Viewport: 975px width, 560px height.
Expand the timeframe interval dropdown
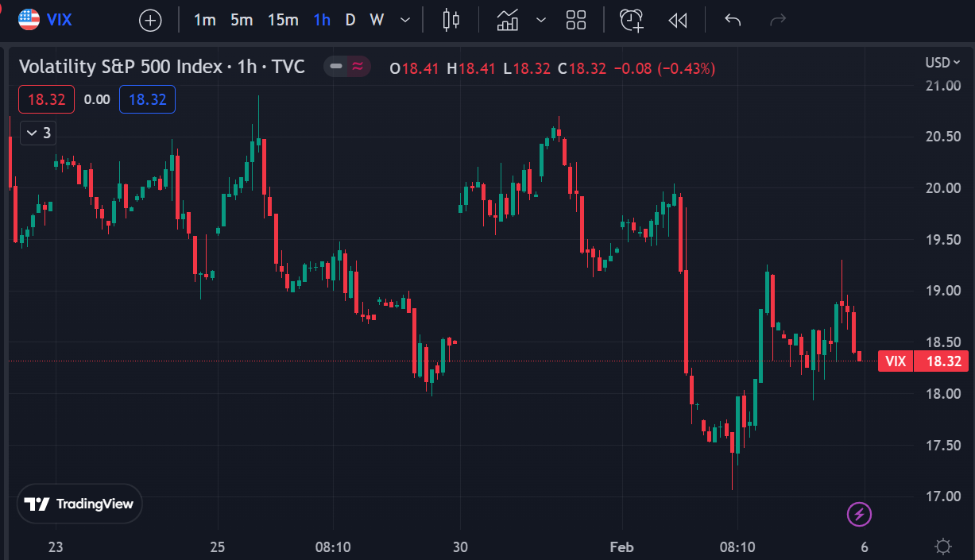(x=406, y=20)
